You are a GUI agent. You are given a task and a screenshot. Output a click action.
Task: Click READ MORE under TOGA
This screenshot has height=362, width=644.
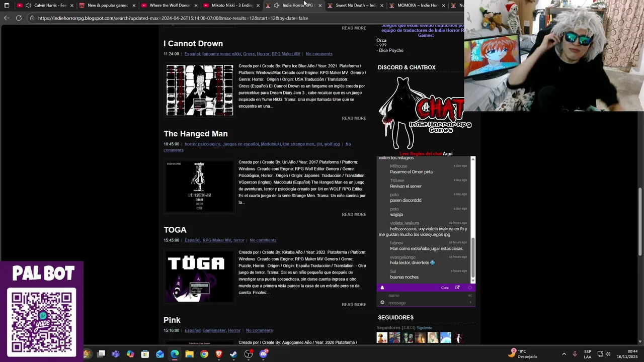(354, 304)
